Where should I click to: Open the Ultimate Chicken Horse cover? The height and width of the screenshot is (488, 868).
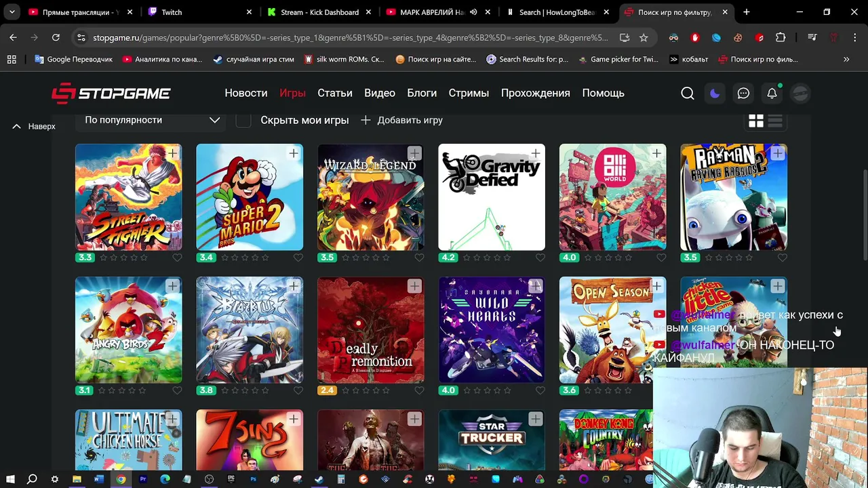pos(129,440)
